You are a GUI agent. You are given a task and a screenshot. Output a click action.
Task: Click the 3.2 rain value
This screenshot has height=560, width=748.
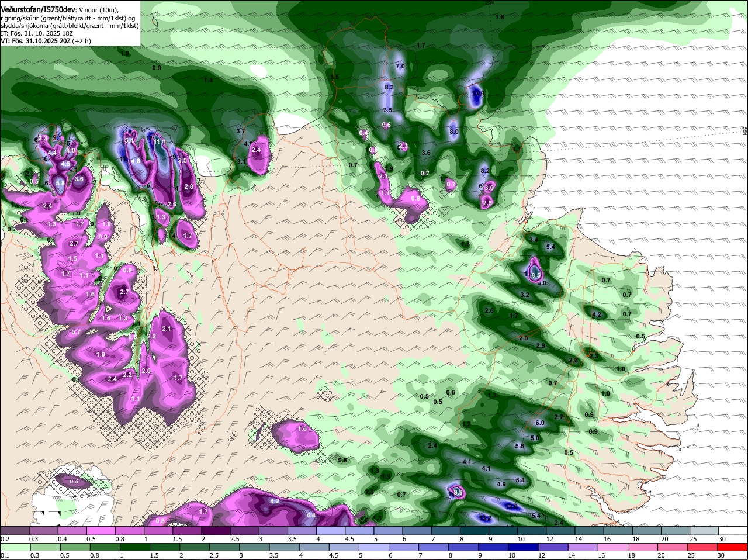(x=525, y=295)
